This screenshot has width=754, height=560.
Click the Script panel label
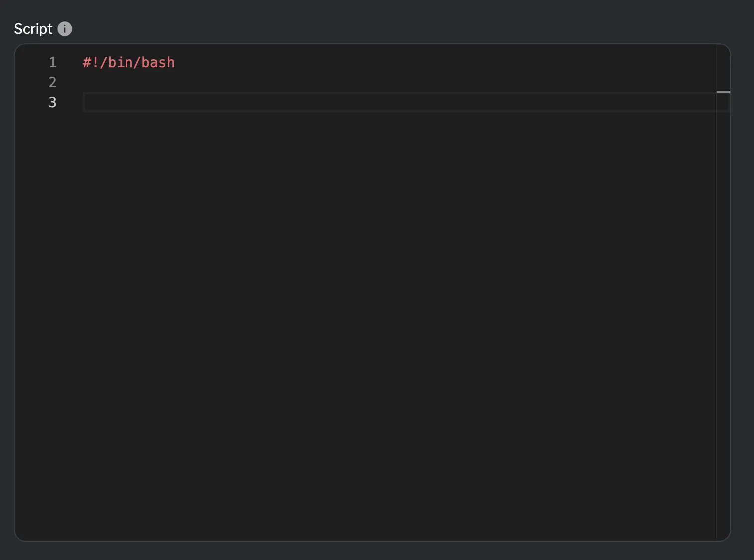click(x=33, y=29)
